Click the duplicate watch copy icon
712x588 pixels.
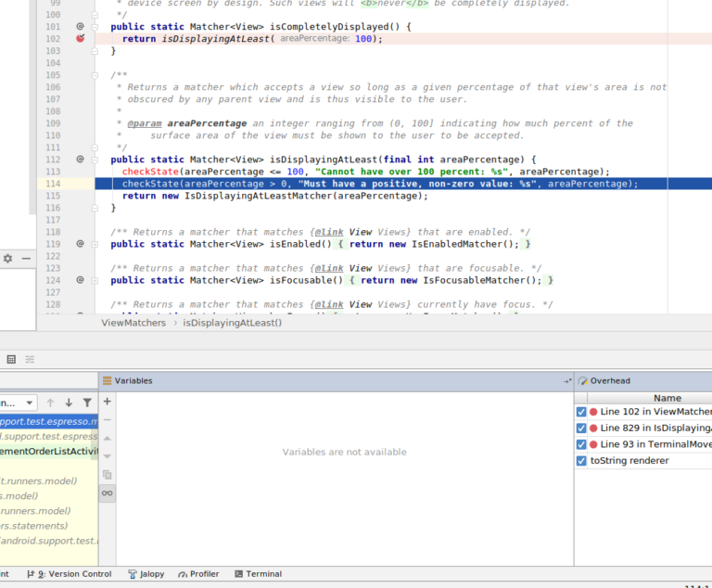(108, 475)
